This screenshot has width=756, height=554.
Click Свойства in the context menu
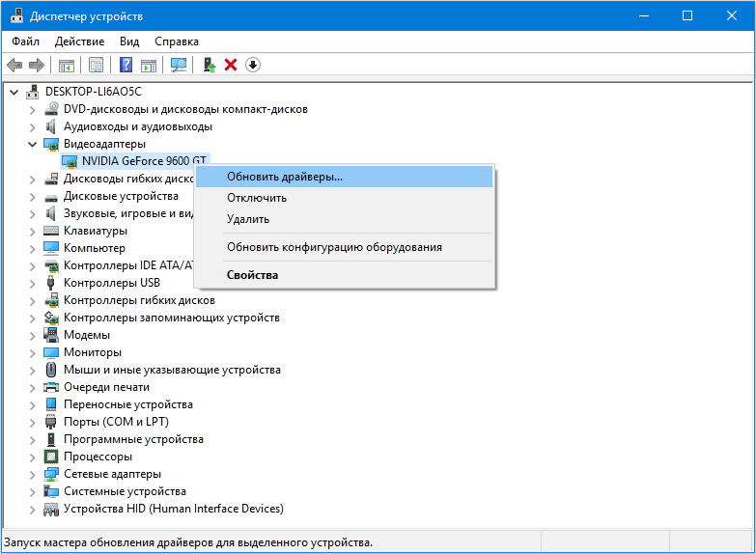click(252, 275)
